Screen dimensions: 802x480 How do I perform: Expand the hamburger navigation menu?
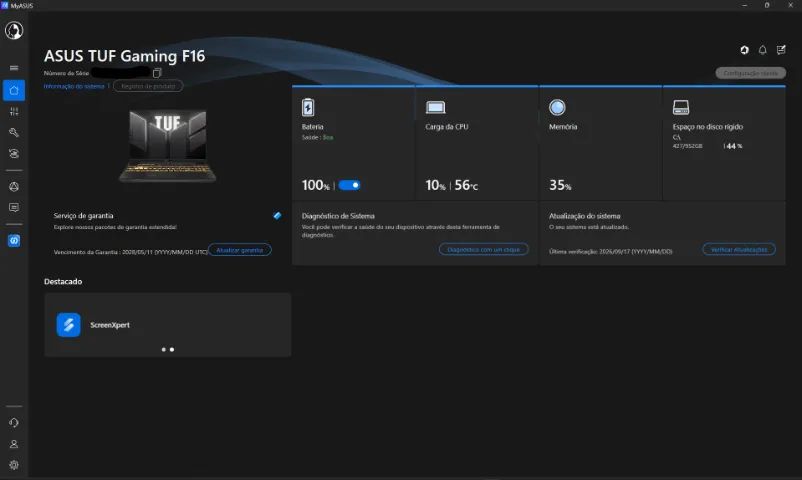[14, 68]
